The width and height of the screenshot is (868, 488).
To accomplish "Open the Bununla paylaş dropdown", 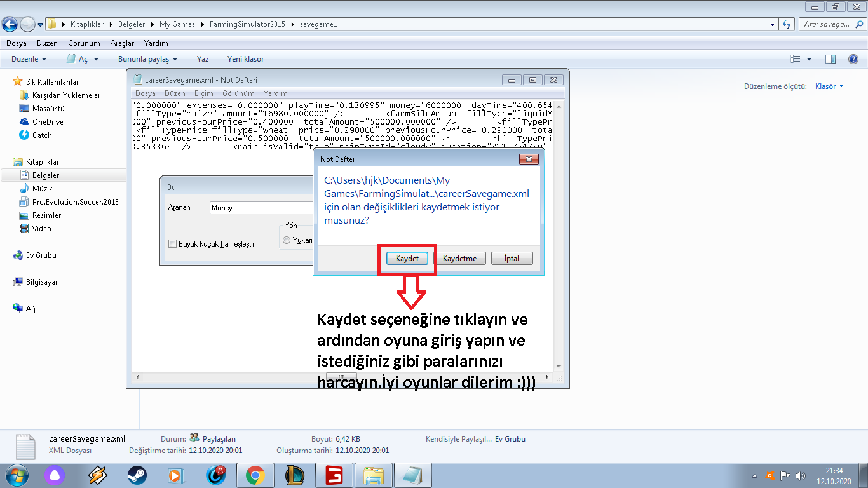I will (147, 59).
